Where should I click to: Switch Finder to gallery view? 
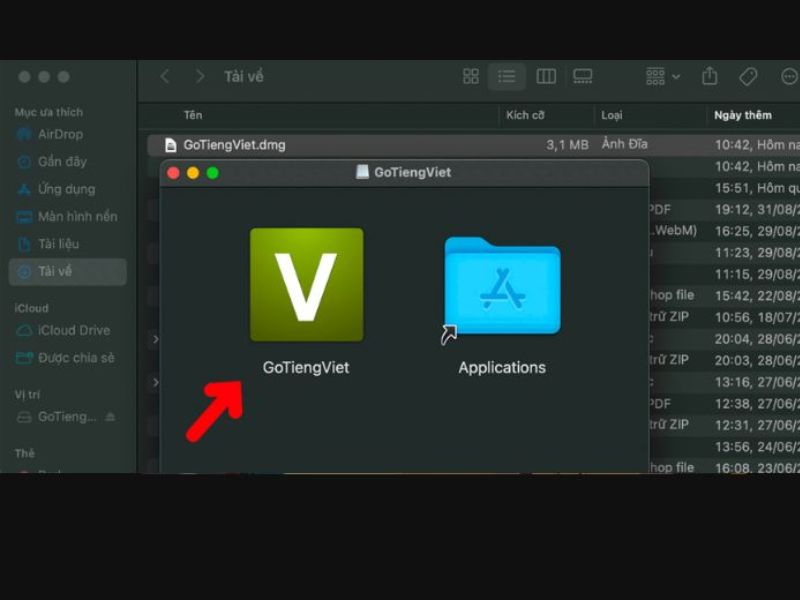(583, 77)
